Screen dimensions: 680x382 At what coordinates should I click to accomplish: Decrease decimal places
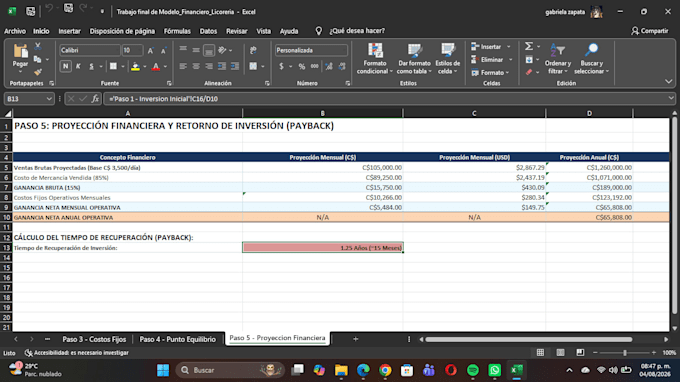tap(342, 66)
